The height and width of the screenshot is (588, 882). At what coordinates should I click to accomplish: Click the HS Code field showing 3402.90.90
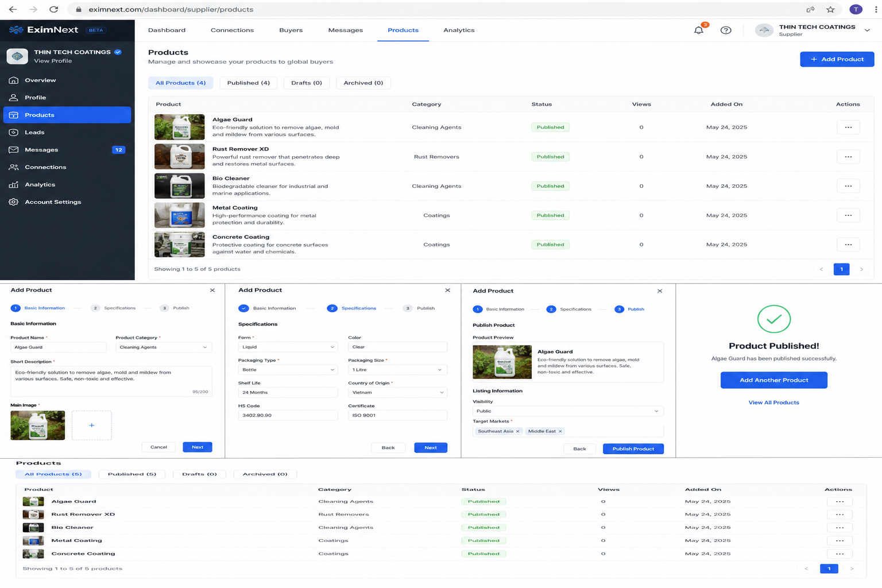click(288, 415)
